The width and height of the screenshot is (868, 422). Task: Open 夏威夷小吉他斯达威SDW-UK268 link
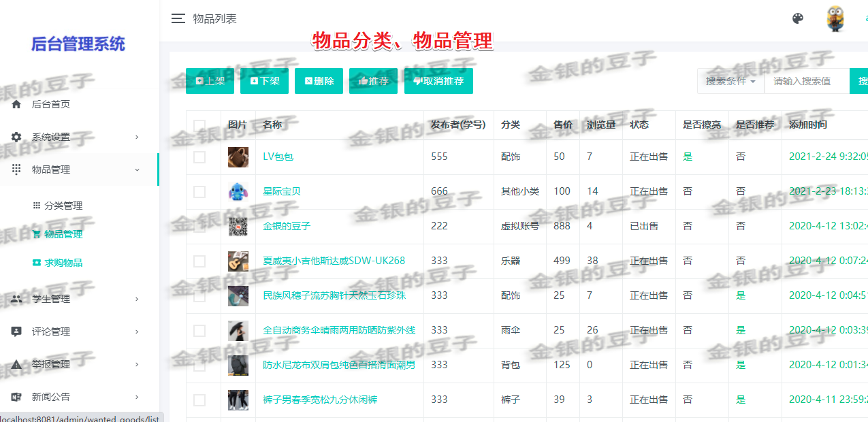coord(334,261)
